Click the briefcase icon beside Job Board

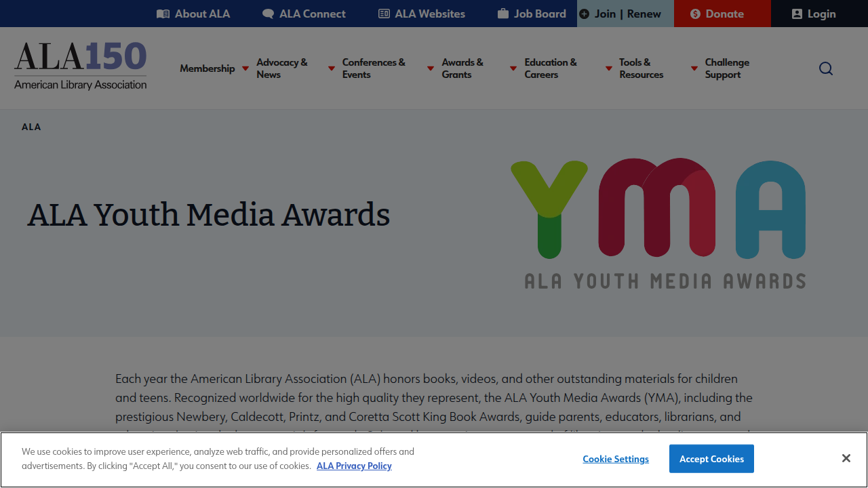[503, 14]
